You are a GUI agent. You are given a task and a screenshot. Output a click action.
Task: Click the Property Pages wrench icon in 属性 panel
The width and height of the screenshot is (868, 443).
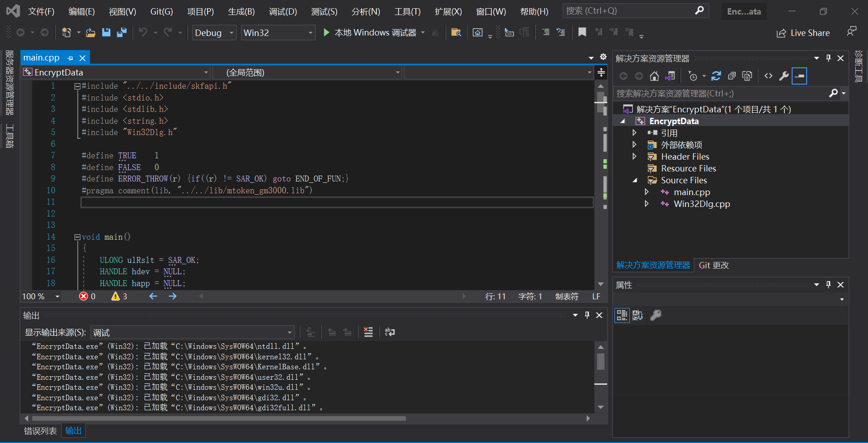(656, 315)
